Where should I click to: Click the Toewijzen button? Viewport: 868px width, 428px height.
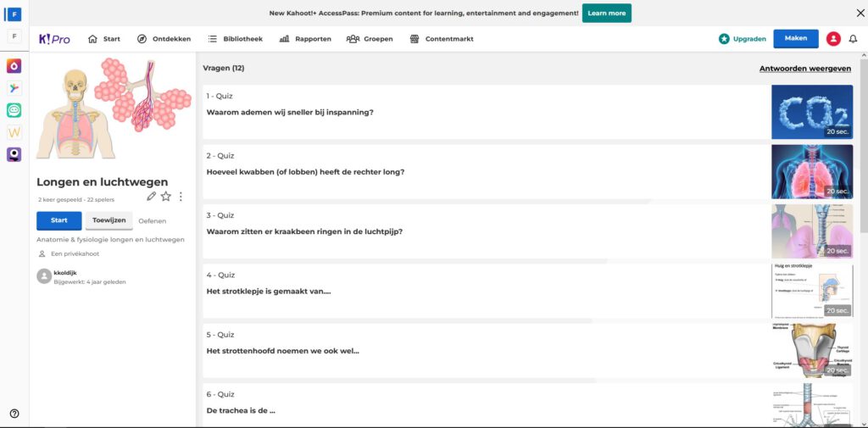108,220
